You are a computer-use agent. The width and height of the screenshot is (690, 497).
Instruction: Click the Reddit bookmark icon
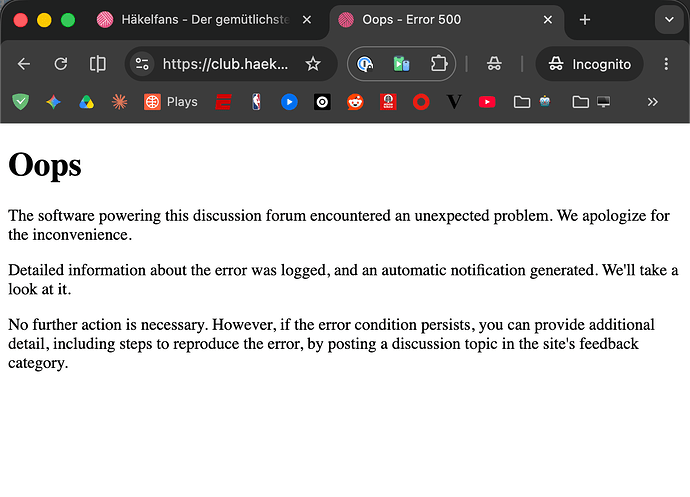tap(355, 102)
